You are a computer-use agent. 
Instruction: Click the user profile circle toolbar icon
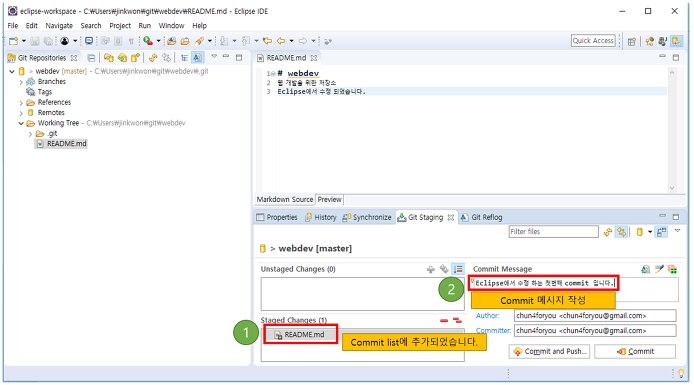point(65,41)
